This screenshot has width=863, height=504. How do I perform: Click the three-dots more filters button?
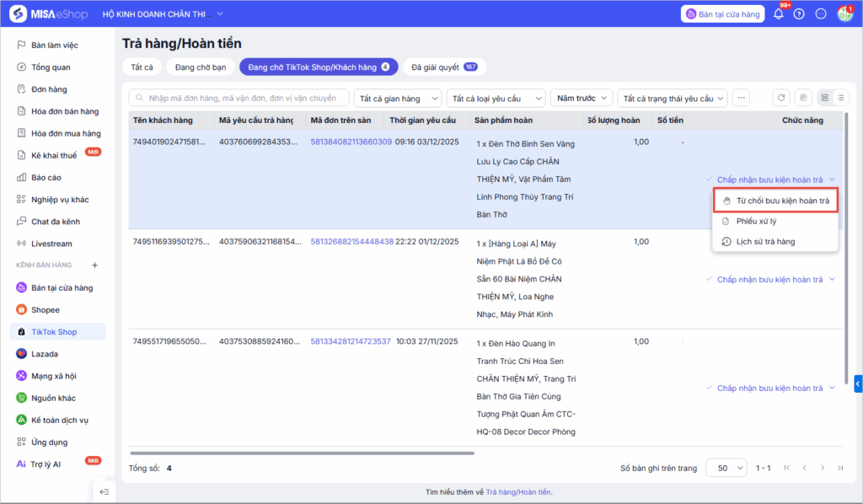(x=741, y=98)
